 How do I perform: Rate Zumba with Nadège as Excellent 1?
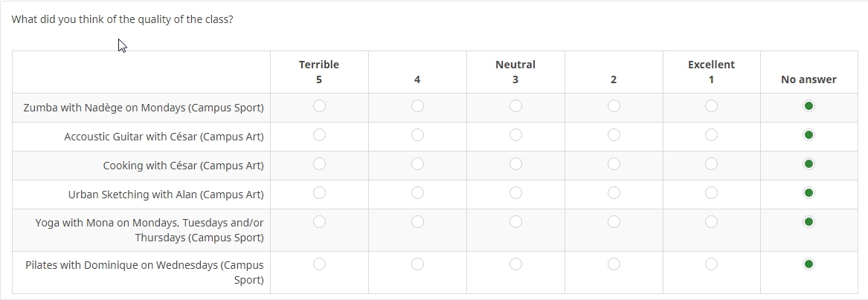(711, 106)
